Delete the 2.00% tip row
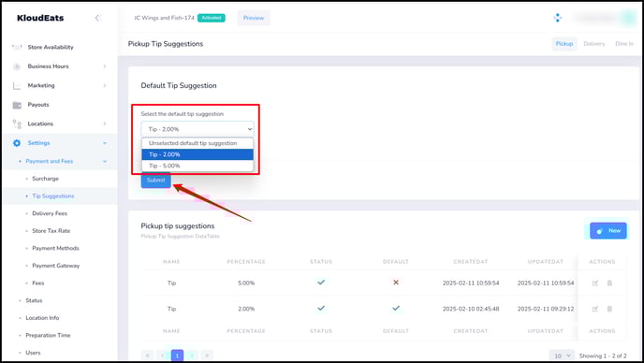 pyautogui.click(x=609, y=309)
